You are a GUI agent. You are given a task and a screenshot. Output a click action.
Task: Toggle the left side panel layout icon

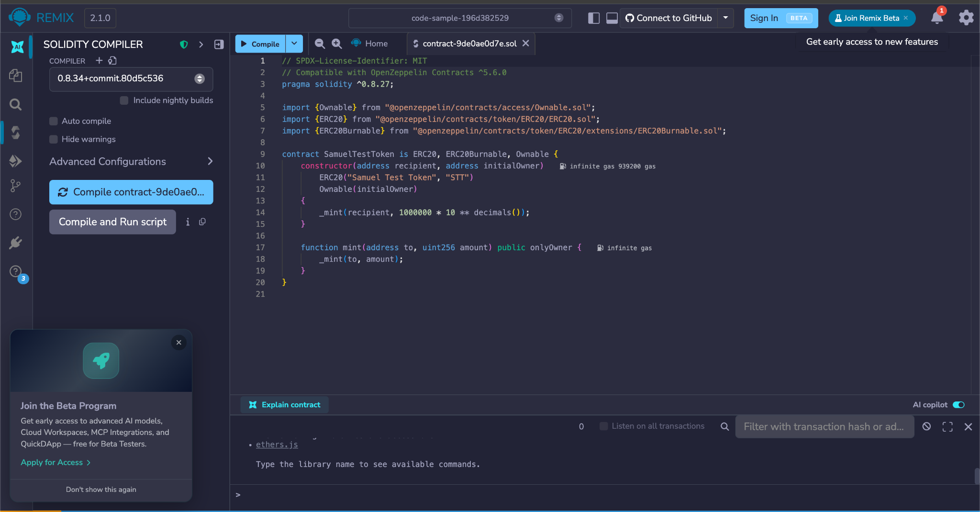point(594,18)
